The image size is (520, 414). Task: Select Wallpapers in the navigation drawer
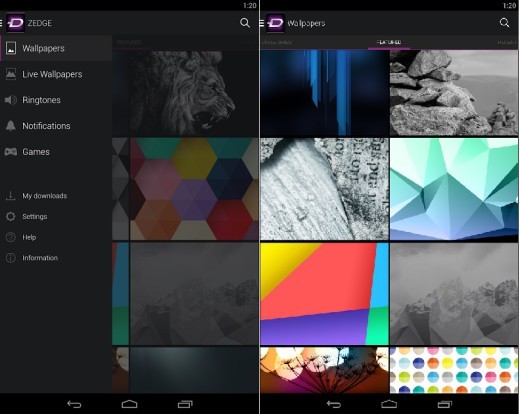coord(56,48)
